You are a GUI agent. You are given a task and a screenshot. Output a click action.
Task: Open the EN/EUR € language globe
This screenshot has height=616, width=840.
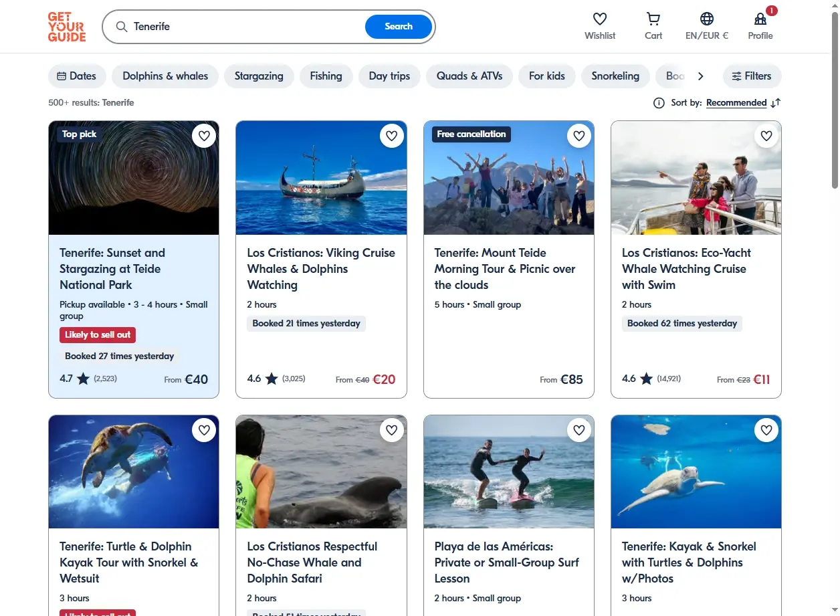pos(707,19)
